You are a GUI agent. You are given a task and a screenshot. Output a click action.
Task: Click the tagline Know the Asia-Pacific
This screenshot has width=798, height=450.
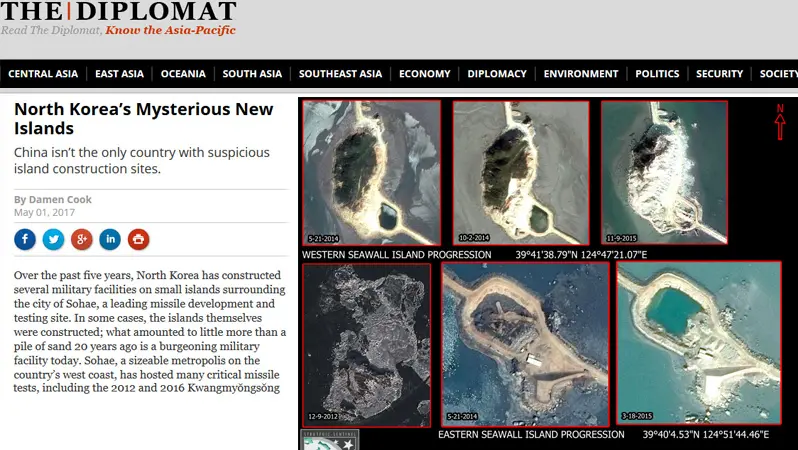pos(170,30)
